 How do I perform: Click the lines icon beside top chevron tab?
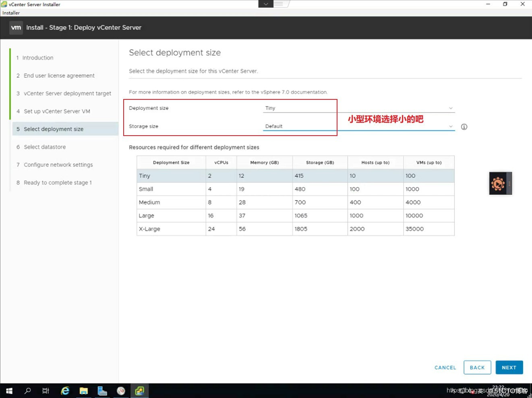click(x=279, y=4)
